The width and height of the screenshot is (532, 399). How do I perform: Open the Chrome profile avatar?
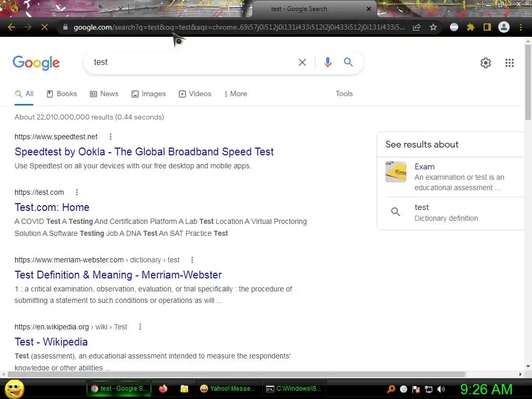504,27
